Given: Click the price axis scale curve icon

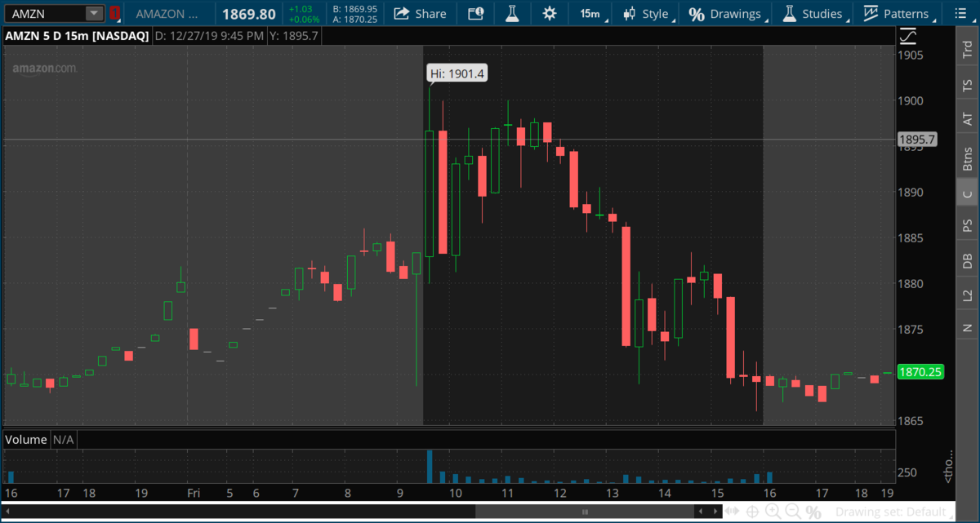Looking at the screenshot, I should 908,36.
